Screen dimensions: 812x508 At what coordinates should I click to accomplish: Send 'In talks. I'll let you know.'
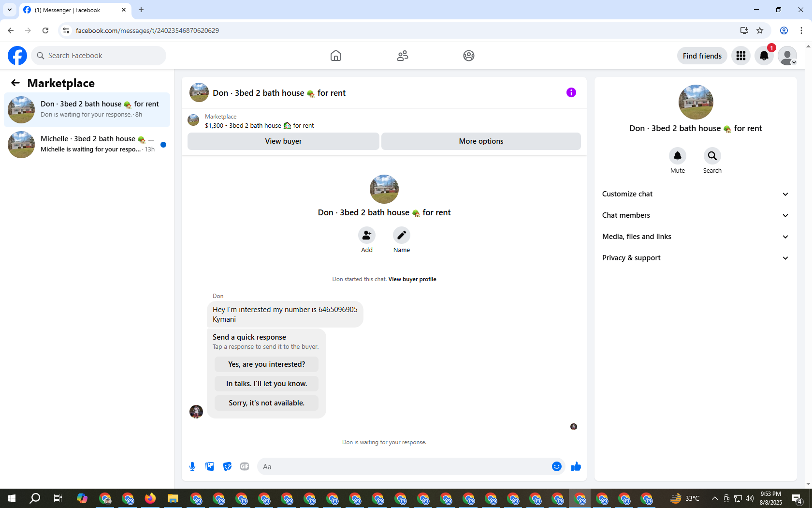click(266, 384)
